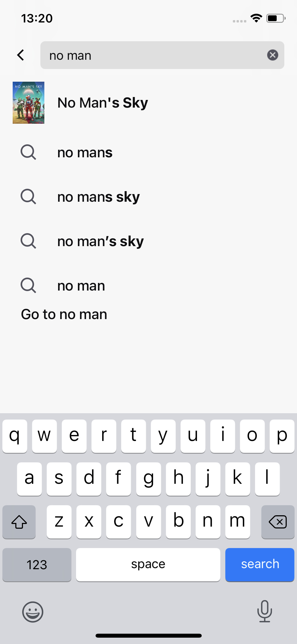Clear the search field text
This screenshot has width=297, height=644.
273,55
